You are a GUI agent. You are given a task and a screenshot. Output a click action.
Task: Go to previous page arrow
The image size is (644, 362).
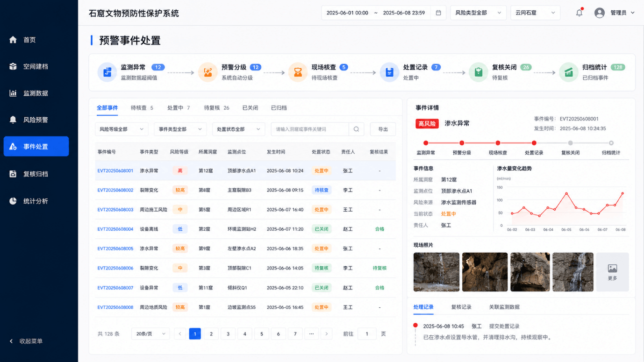[x=180, y=334]
